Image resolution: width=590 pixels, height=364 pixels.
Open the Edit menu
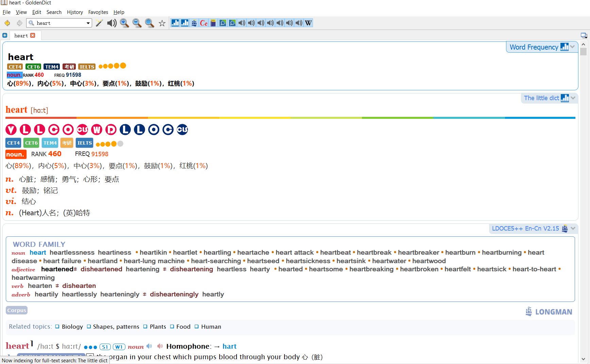[x=37, y=12]
